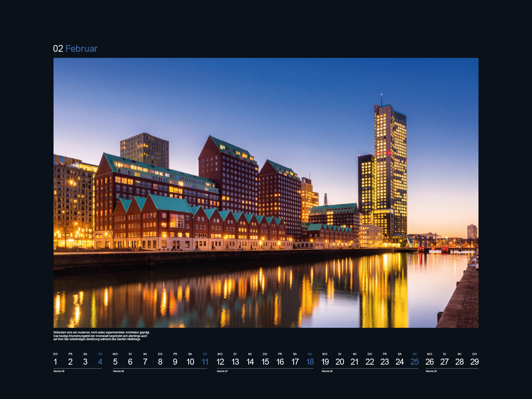
Task: Click the Februar month title
Action: (x=81, y=49)
